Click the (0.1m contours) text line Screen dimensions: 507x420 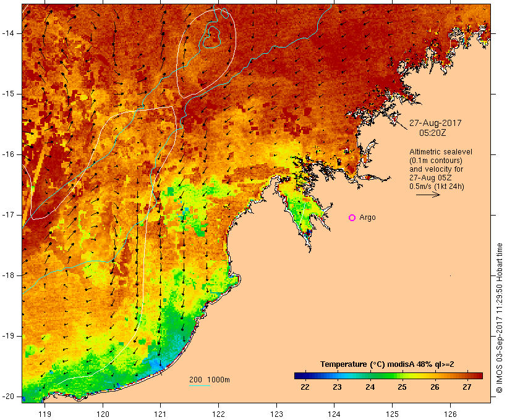(x=435, y=161)
